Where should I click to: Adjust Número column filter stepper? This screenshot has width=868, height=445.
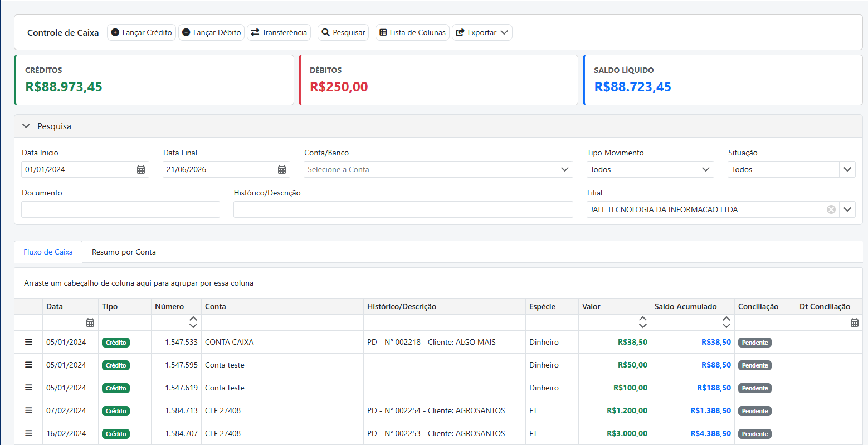point(193,322)
